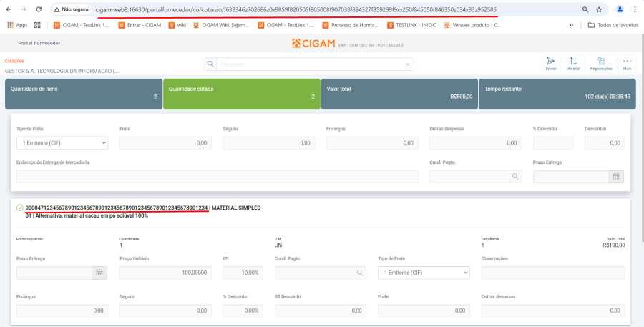Click the item Observações field
Screen dimensions: 644x327
coord(553,273)
